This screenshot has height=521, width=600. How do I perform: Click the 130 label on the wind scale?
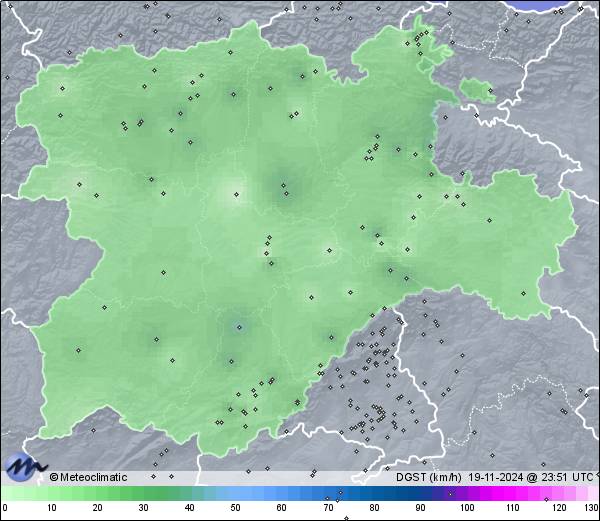(592, 508)
